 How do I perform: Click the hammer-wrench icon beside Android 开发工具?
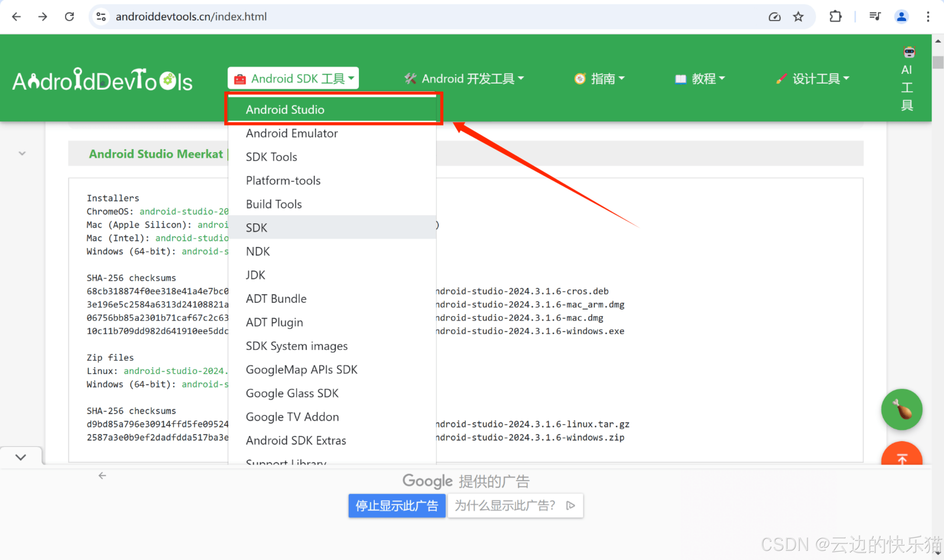point(410,79)
